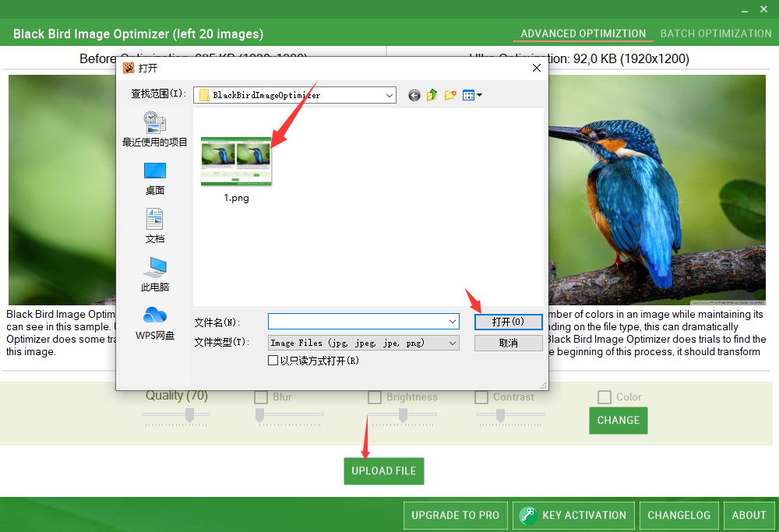The height and width of the screenshot is (532, 779).
Task: Click the optimized kingfisher preview image
Action: [x=657, y=190]
